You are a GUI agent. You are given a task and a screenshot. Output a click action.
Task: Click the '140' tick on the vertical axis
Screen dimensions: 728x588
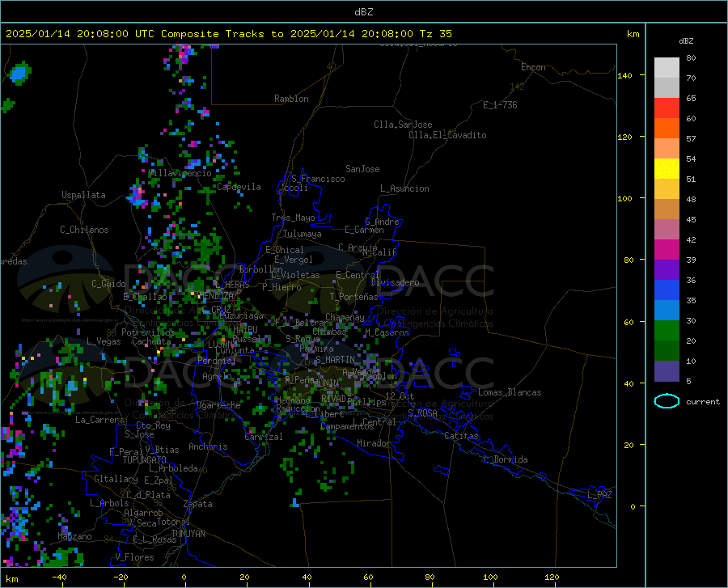624,76
